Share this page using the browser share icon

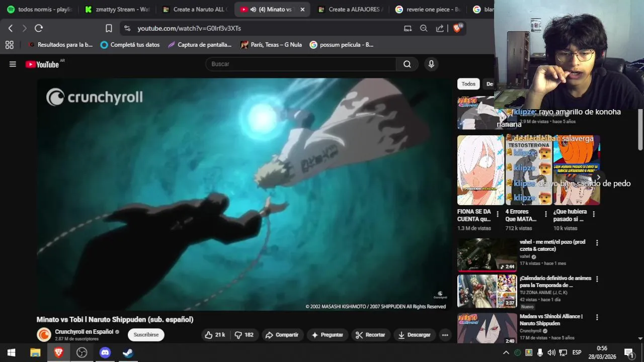coord(440,29)
